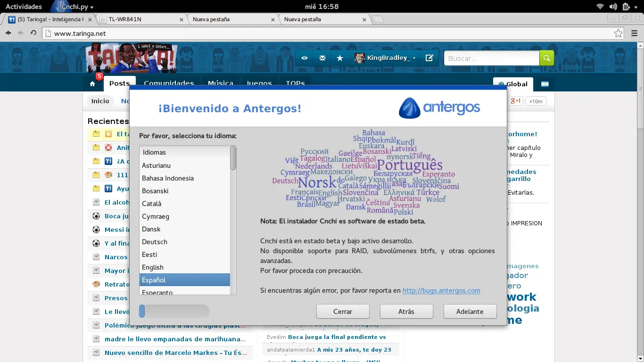Click the Atrás button

tap(406, 312)
